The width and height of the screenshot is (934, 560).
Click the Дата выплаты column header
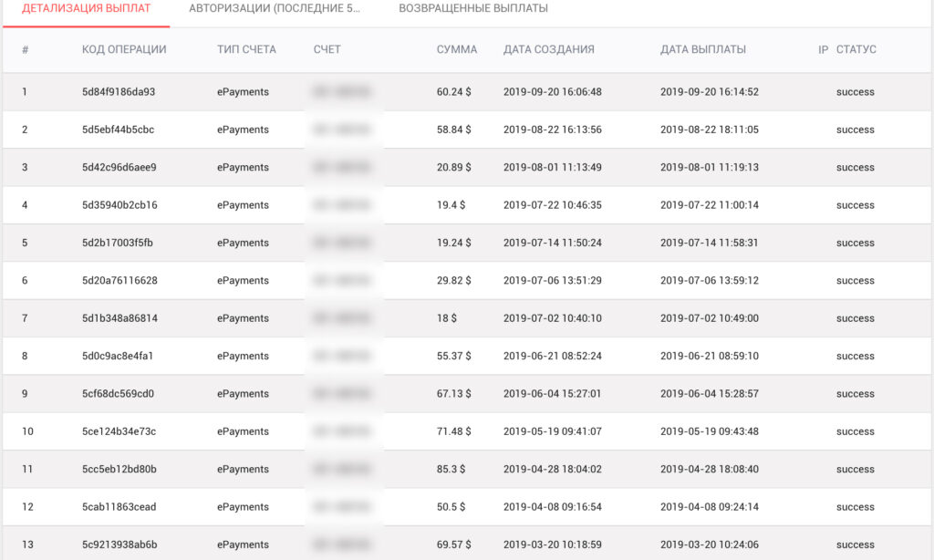703,49
